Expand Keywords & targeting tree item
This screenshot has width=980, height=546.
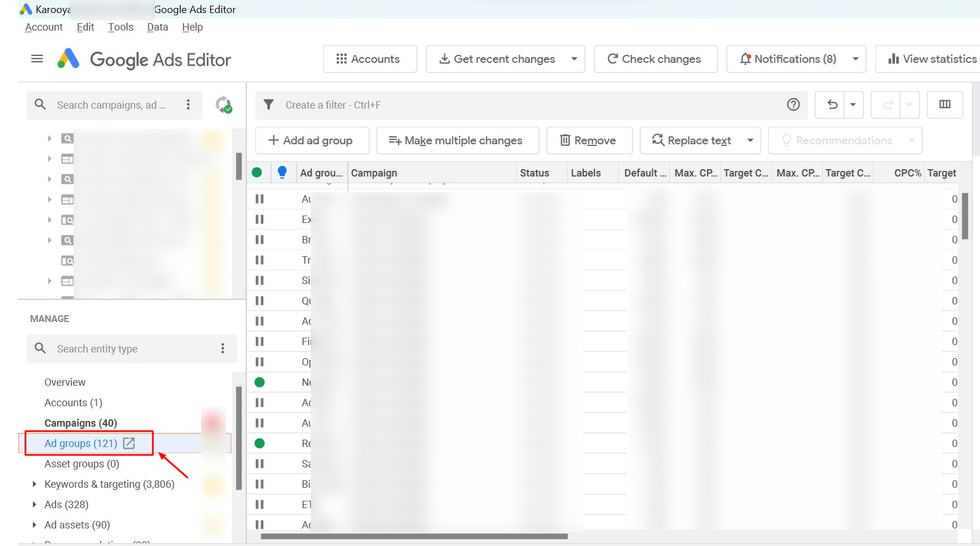34,484
